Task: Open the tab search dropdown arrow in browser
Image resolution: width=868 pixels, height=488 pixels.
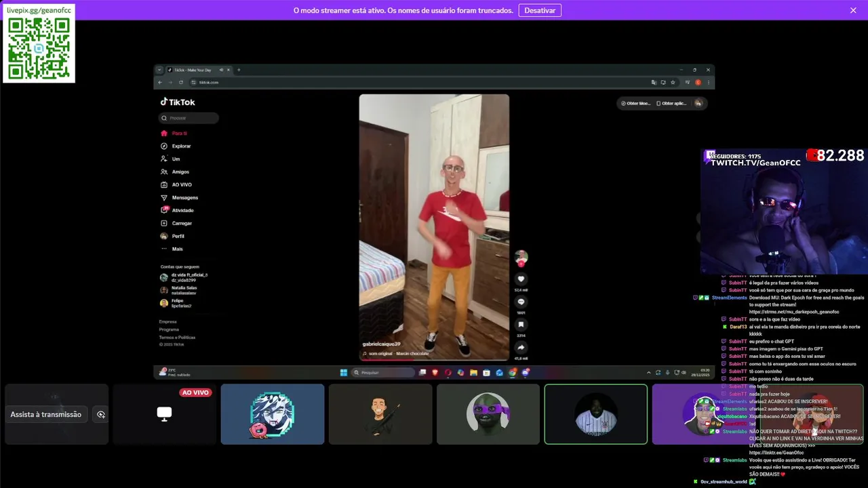Action: (159, 70)
